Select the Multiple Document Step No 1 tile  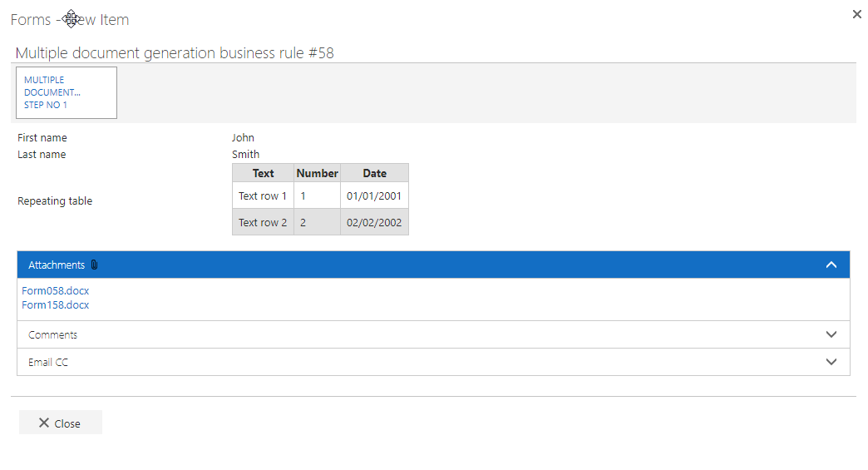click(67, 92)
